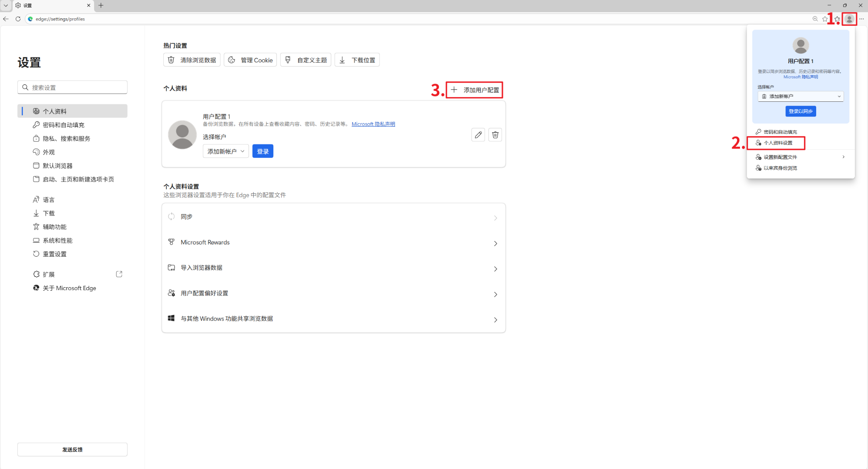Click the back arrow navigation icon

[6, 19]
